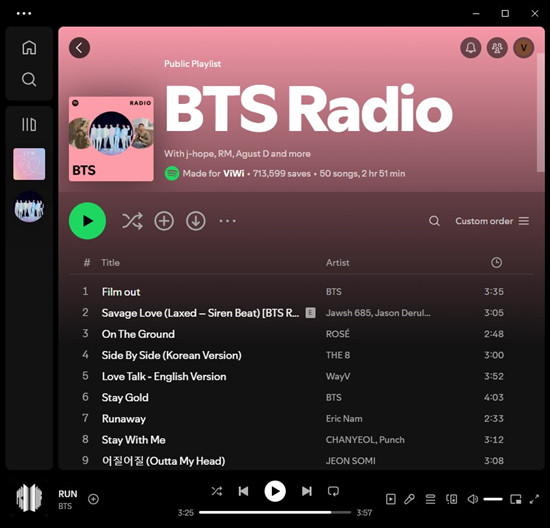Open now playing RUN album art
This screenshot has width=550, height=528.
[29, 498]
